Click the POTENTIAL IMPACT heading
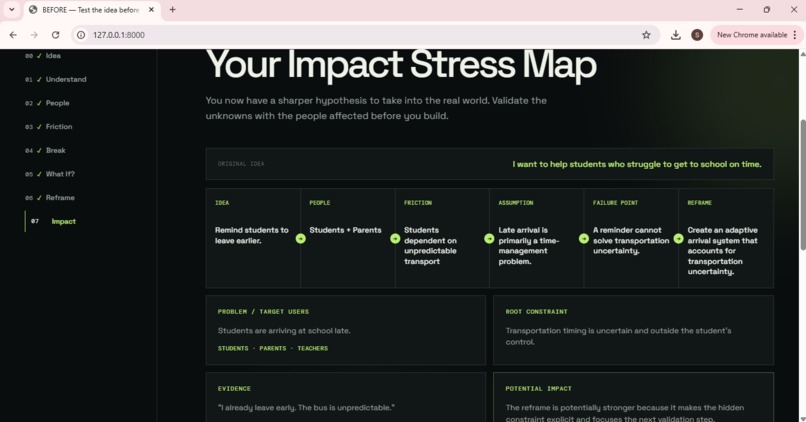This screenshot has width=806, height=422. tap(538, 389)
